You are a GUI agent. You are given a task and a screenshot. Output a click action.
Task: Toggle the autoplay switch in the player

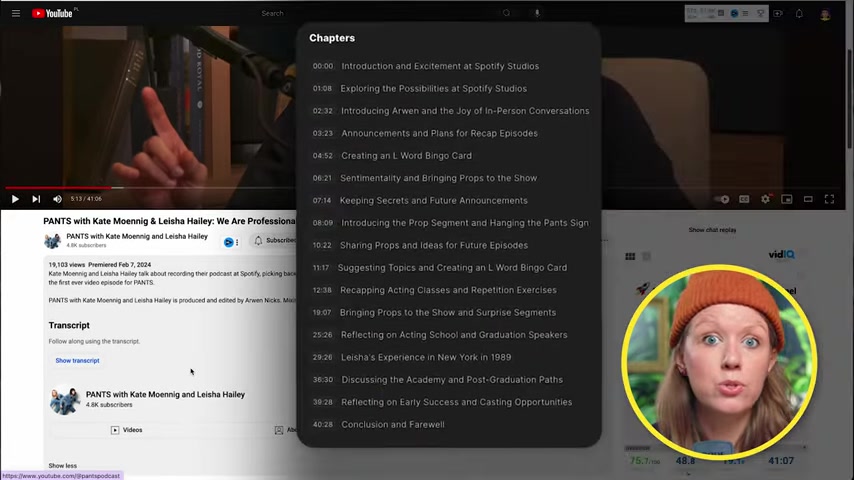click(722, 199)
